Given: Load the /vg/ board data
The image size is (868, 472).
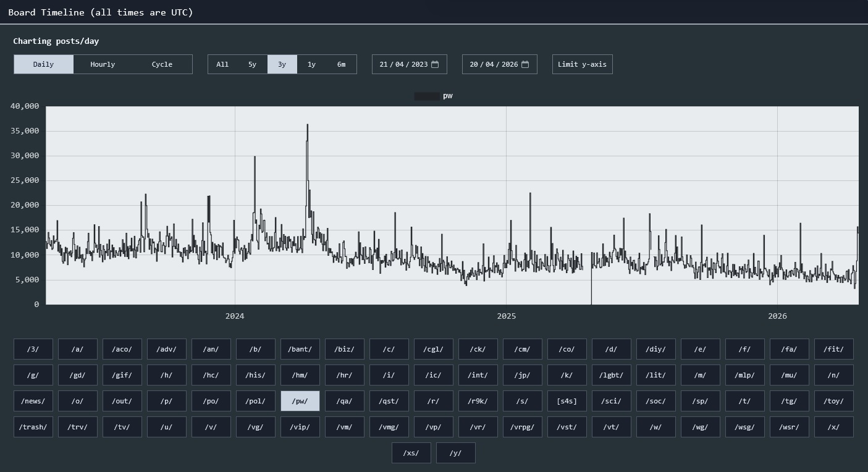Looking at the screenshot, I should [x=256, y=427].
